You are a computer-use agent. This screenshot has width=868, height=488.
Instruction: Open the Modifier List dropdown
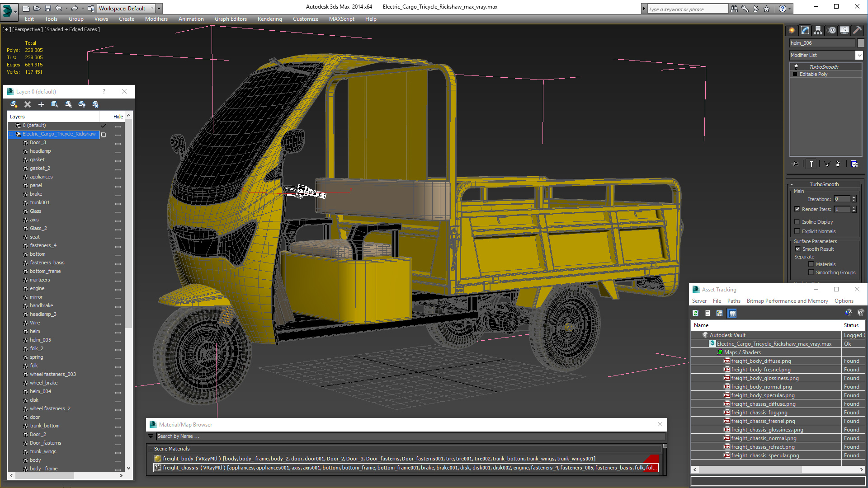click(859, 55)
